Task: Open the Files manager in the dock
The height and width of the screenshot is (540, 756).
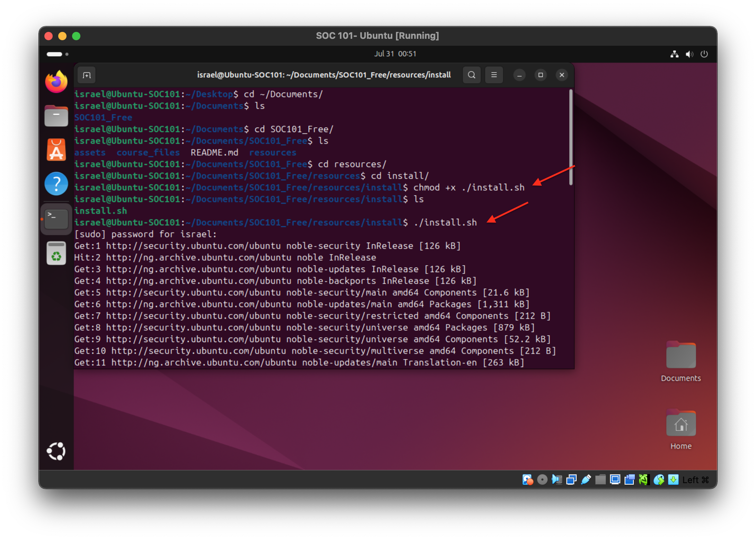Action: tap(56, 116)
